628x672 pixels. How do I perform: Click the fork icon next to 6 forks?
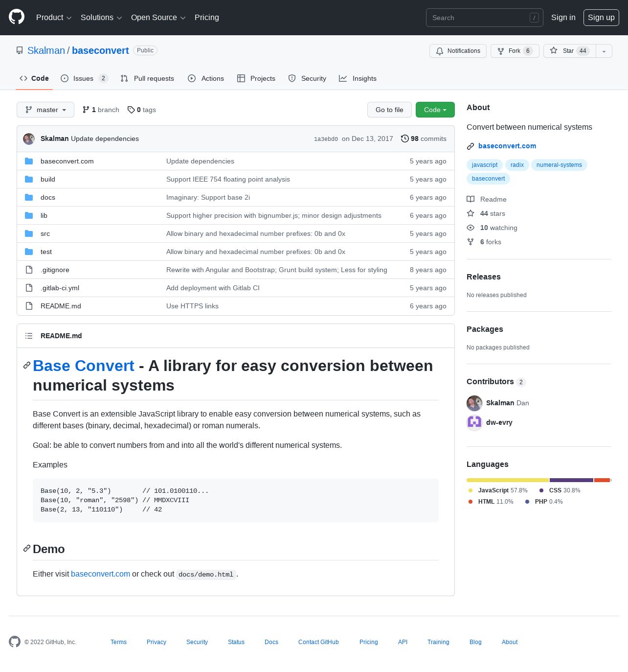[471, 242]
